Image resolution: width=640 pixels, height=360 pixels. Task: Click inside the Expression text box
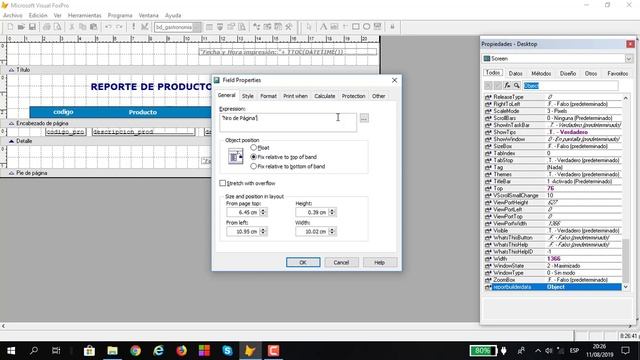(x=288, y=122)
